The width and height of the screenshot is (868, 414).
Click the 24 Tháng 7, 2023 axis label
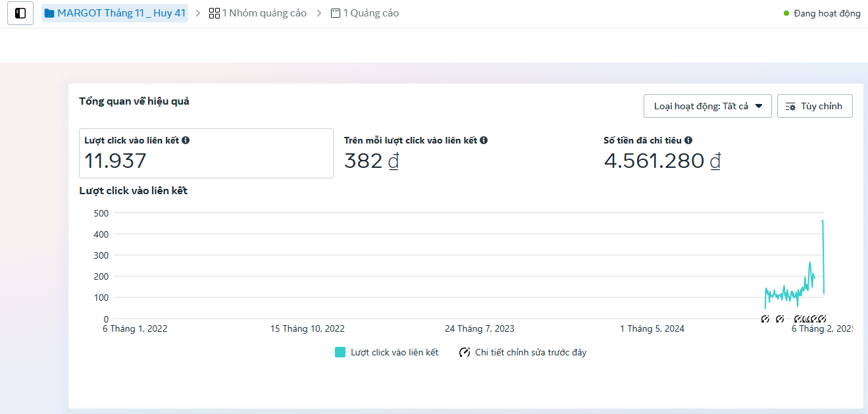(x=480, y=328)
